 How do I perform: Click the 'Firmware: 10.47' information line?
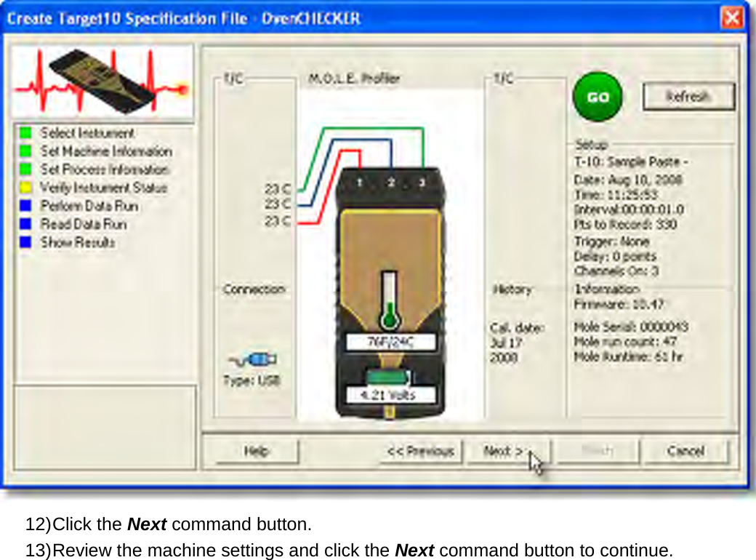point(619,304)
